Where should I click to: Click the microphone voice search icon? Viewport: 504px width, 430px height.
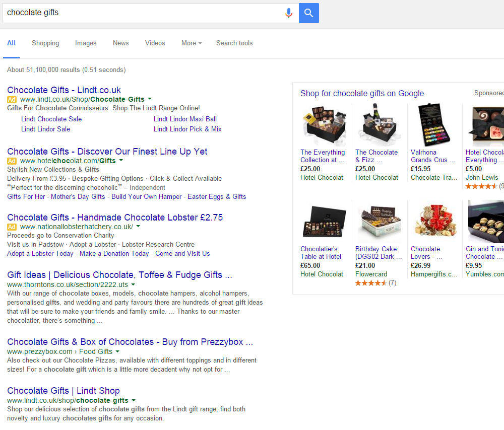289,13
